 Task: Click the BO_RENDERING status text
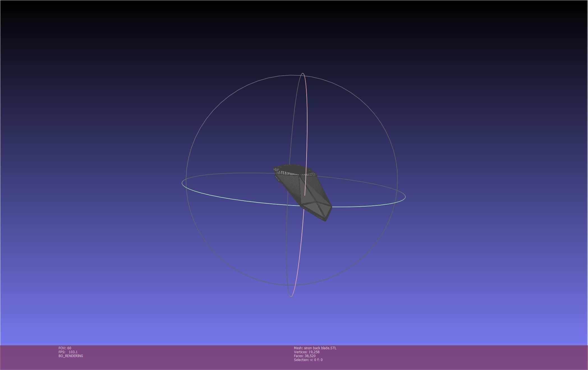click(71, 356)
